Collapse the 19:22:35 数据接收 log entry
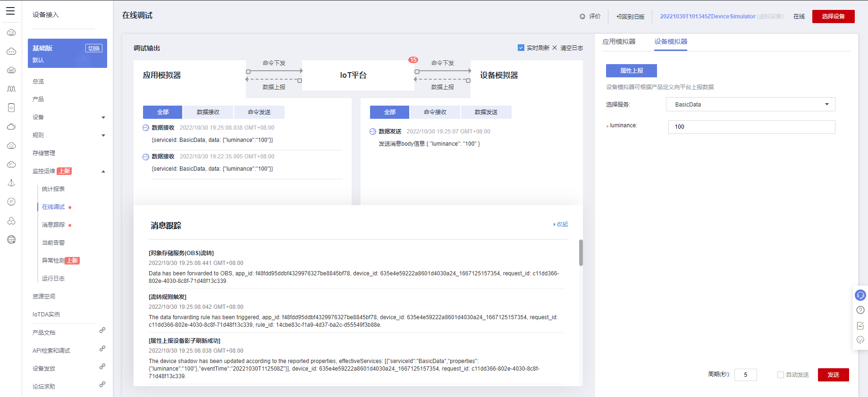868x397 pixels. [x=146, y=157]
